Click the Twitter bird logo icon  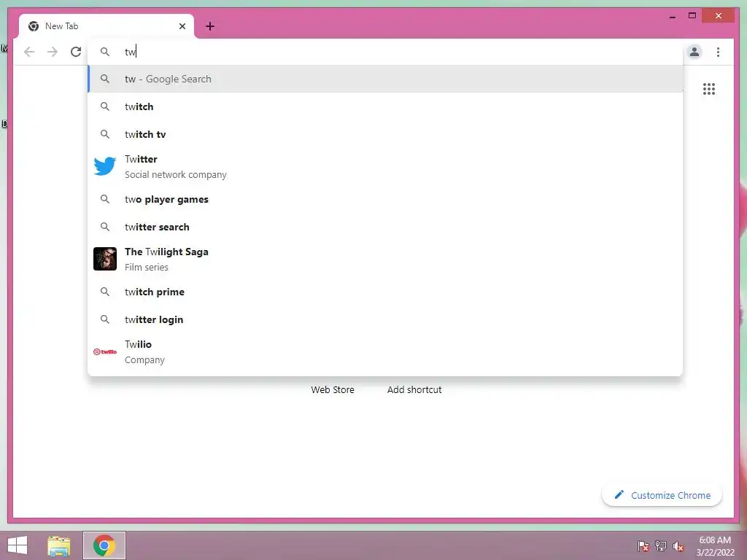(x=105, y=166)
